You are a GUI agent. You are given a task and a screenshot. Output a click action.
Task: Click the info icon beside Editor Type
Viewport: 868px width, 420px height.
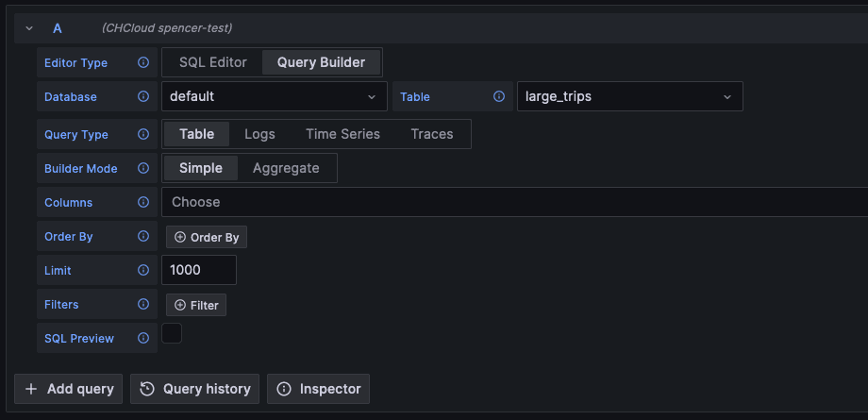(143, 63)
